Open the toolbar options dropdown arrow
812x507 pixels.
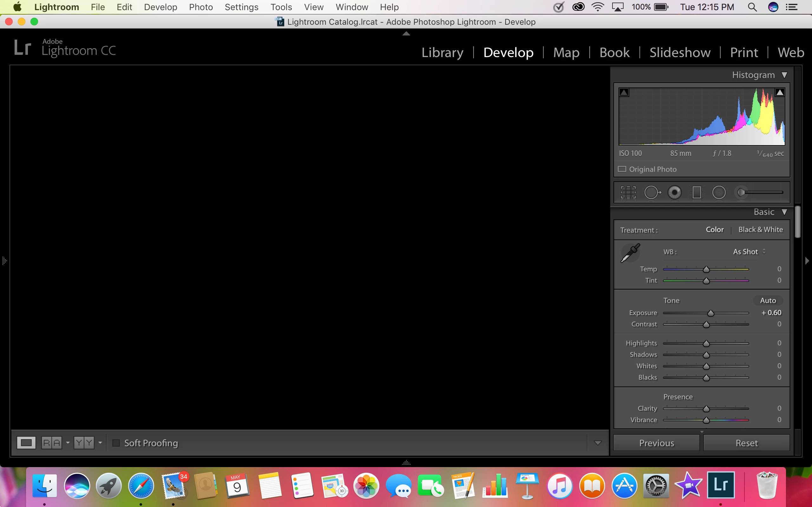pyautogui.click(x=598, y=443)
